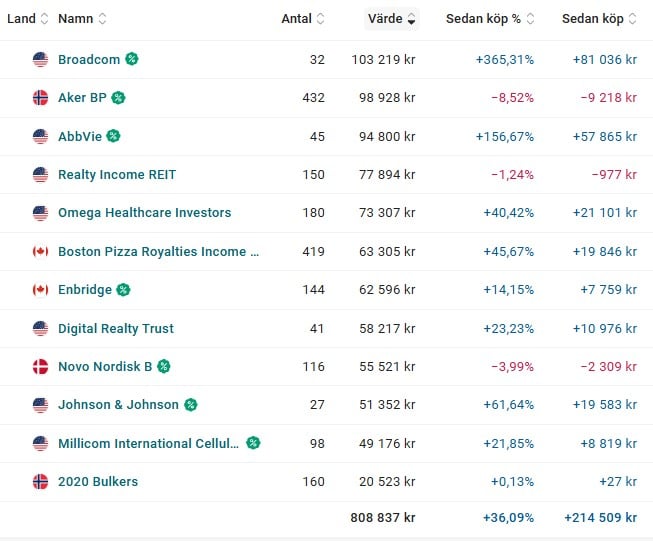Click the green percent badge next to Broadcom
This screenshot has width=653, height=541.
point(132,59)
